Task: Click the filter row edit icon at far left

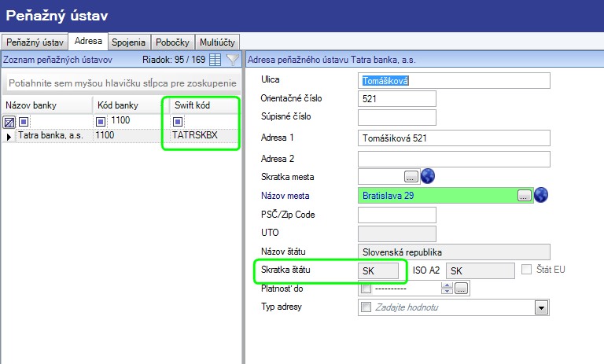Action: (9, 121)
